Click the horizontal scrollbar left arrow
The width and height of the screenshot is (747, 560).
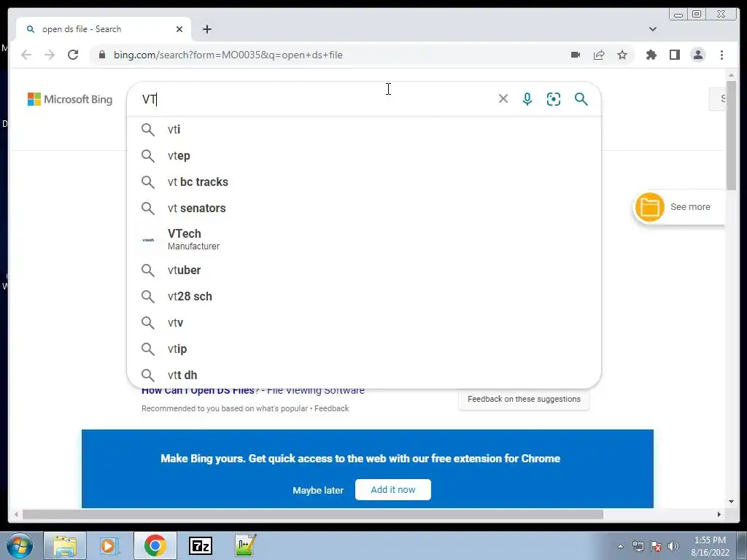pyautogui.click(x=16, y=514)
